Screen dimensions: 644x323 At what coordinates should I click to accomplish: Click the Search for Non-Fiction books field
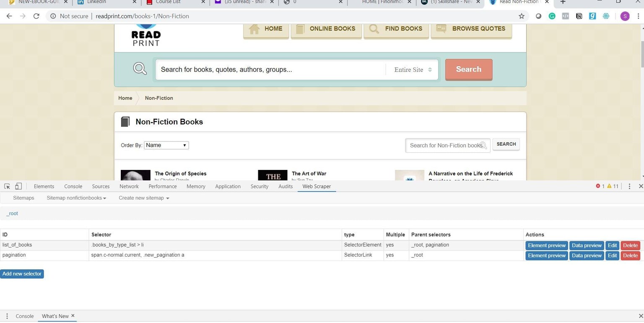447,146
